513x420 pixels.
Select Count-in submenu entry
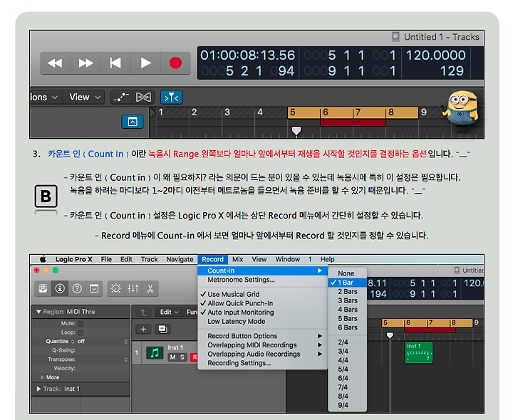point(263,271)
